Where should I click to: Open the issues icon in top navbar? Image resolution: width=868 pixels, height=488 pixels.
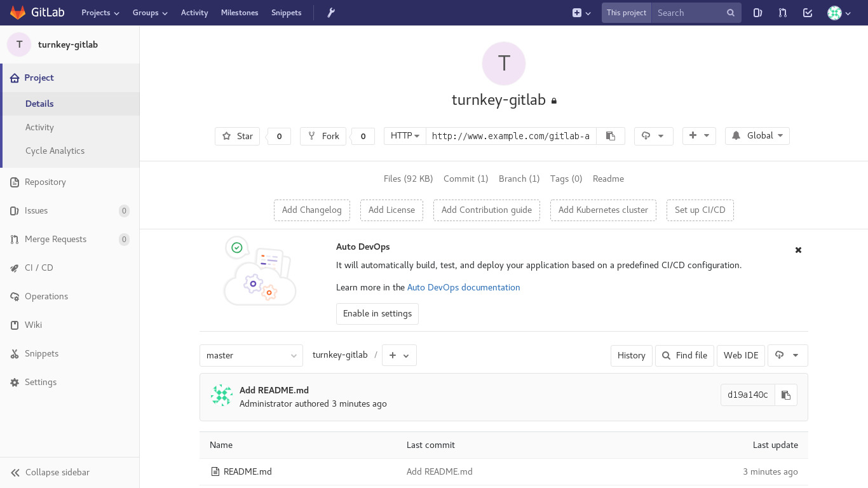(757, 13)
